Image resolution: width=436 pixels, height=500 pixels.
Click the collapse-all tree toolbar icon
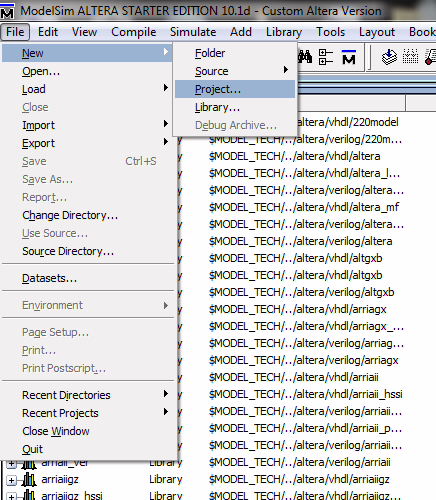(326, 57)
